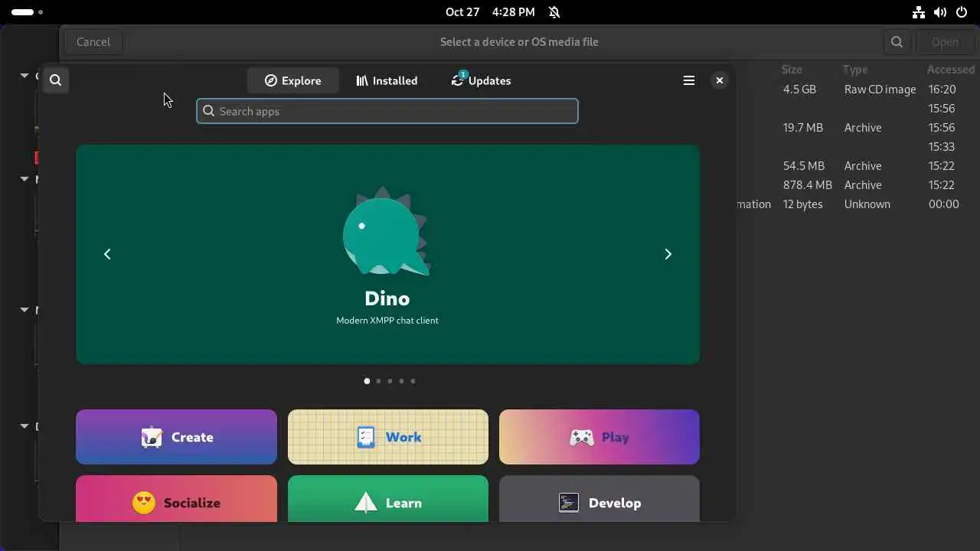Click the search icon in file chooser header

click(x=897, y=42)
